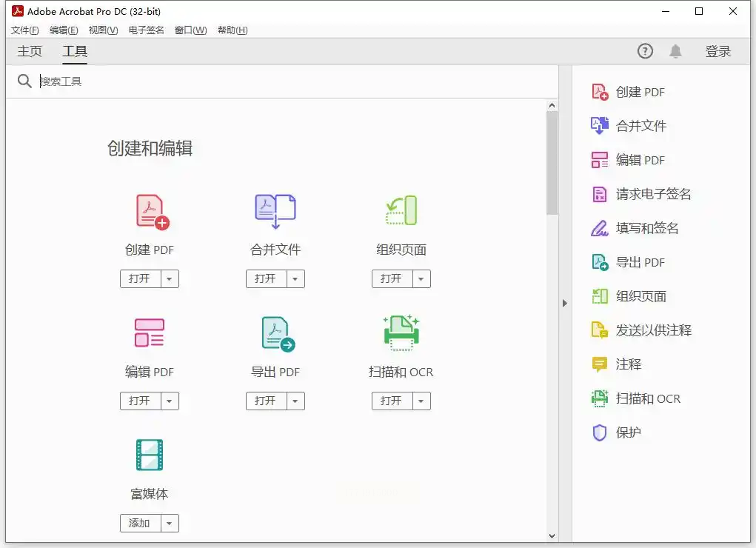Select 填写和签名 in the right sidebar

(x=647, y=228)
